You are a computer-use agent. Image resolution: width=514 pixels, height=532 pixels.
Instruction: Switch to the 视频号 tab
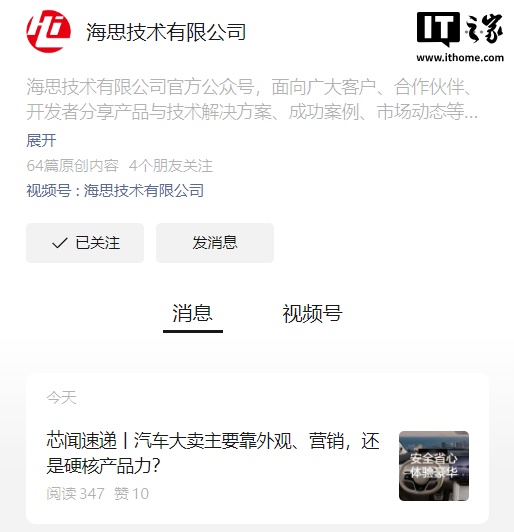click(x=312, y=313)
